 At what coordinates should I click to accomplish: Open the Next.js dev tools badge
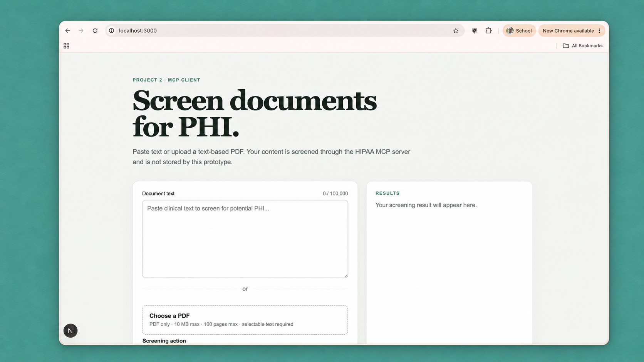pos(70,330)
